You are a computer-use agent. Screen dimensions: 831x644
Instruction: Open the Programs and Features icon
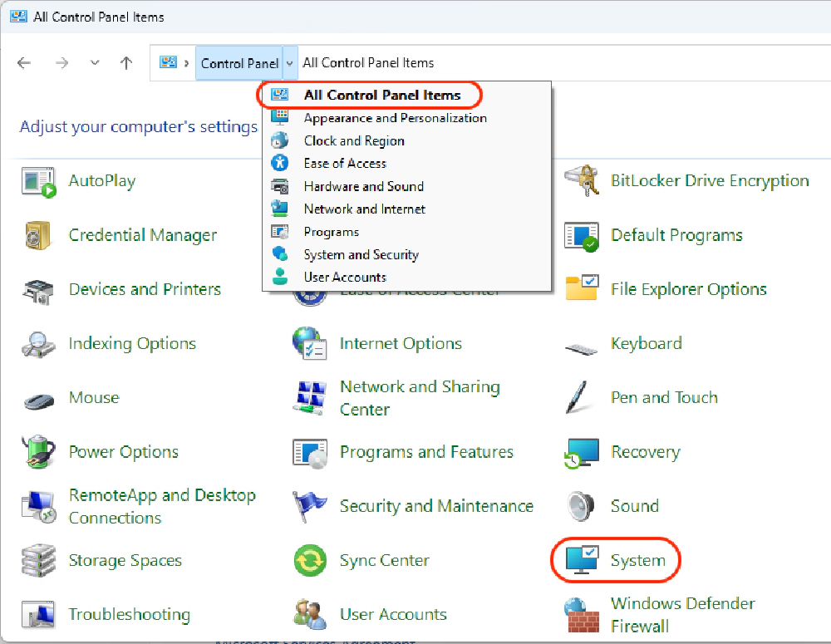tap(309, 453)
